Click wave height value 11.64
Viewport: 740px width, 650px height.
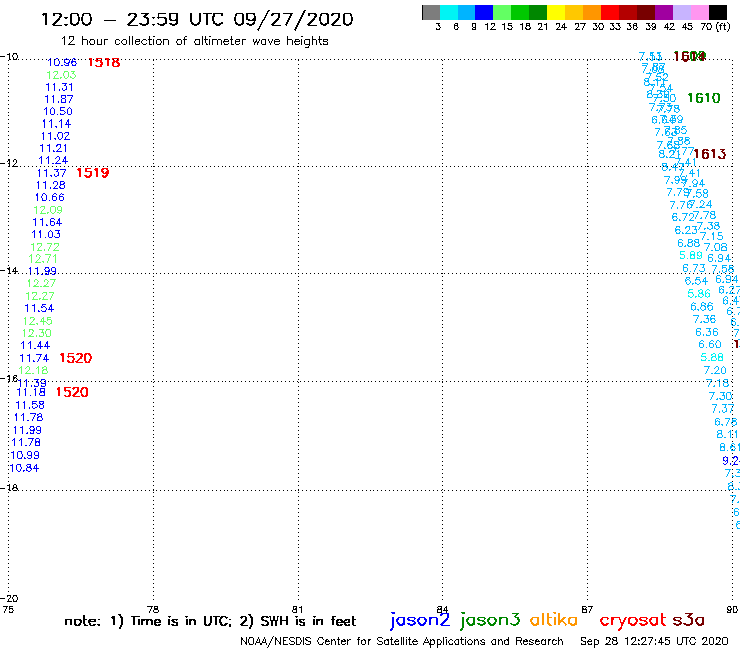[x=47, y=222]
